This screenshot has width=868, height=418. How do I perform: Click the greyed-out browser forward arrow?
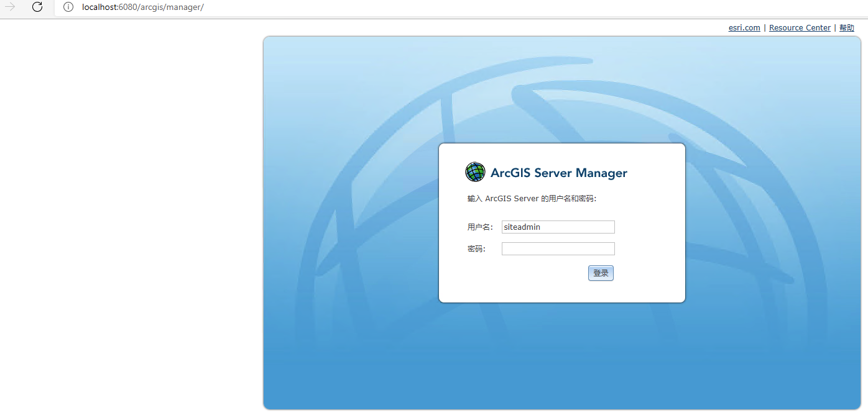(x=10, y=7)
